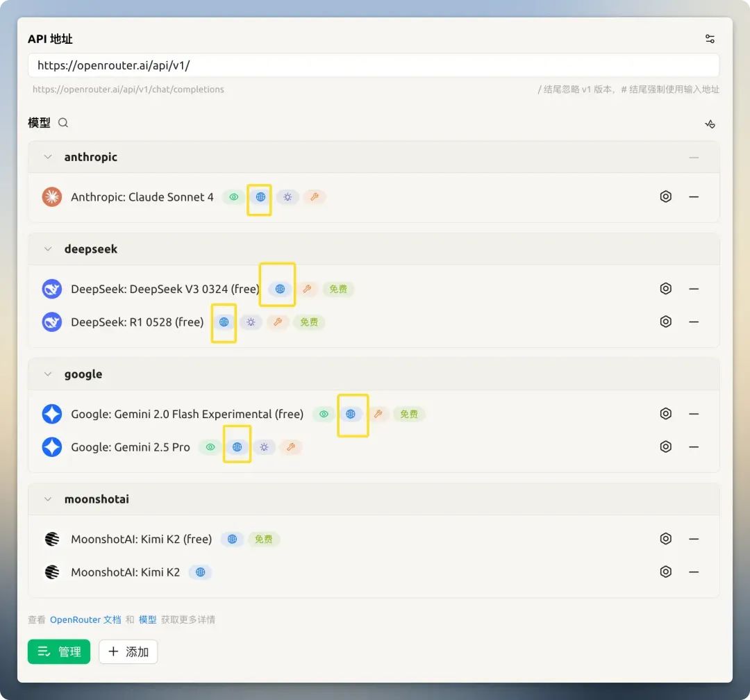Open the blue 模型 link in footer
Viewport: 750px width, 700px height.
[x=148, y=619]
